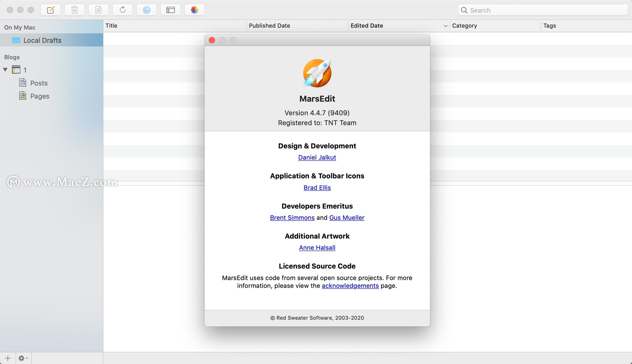Image resolution: width=632 pixels, height=364 pixels.
Task: Click the Additional Artwork heading
Action: pyautogui.click(x=317, y=236)
